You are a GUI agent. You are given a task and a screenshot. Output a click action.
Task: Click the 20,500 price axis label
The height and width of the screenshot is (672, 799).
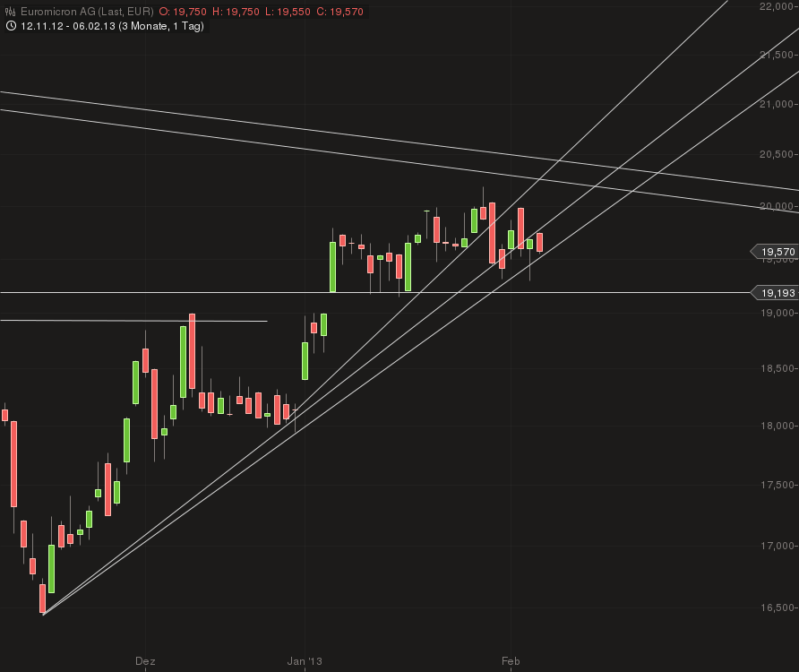pyautogui.click(x=776, y=154)
